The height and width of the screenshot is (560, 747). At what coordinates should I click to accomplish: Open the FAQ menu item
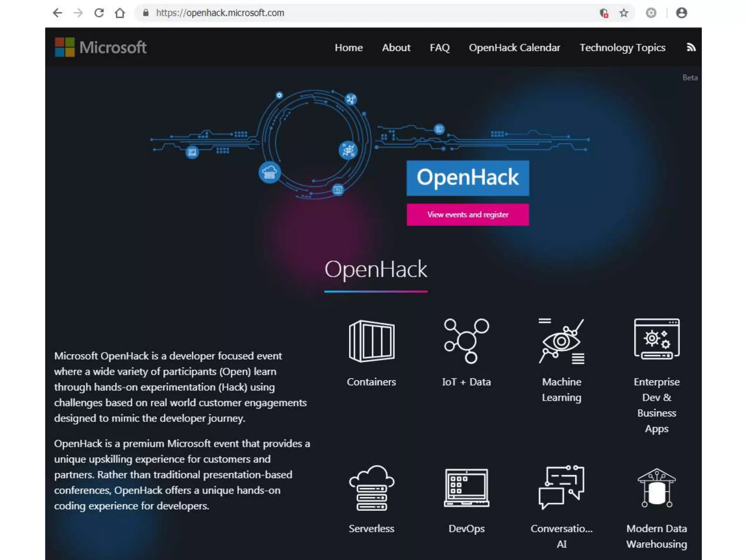click(440, 48)
